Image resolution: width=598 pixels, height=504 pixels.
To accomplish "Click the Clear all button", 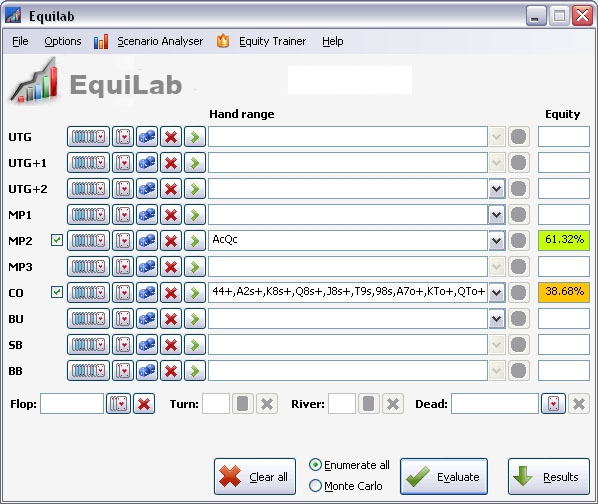I will [255, 477].
